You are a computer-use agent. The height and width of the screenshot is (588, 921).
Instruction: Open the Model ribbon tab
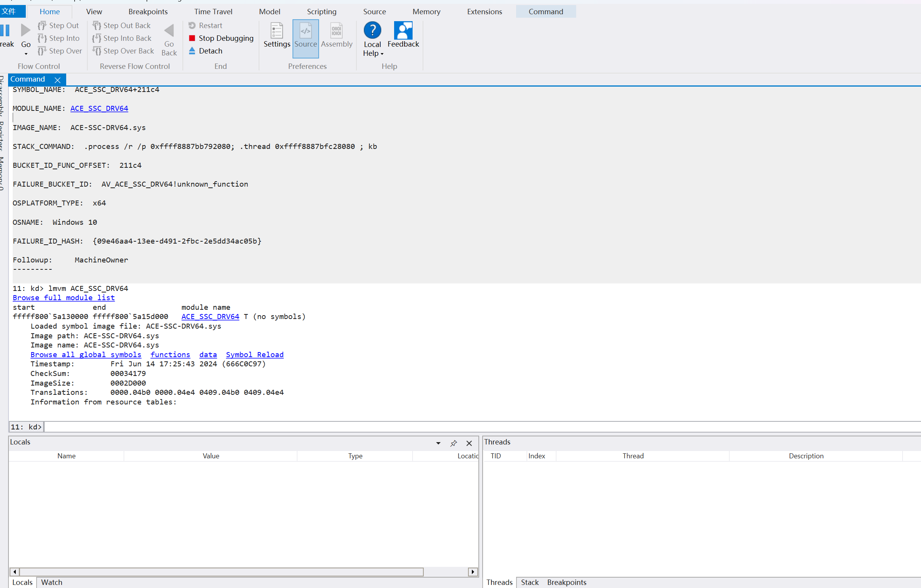pos(269,12)
